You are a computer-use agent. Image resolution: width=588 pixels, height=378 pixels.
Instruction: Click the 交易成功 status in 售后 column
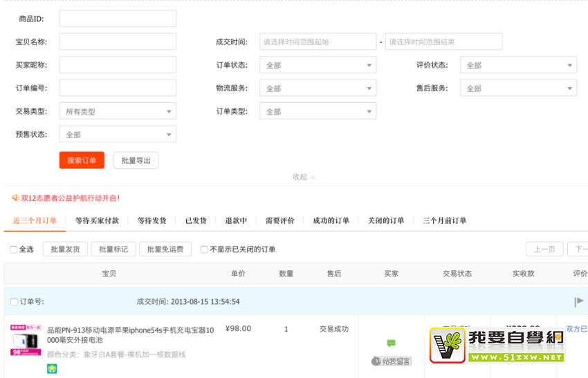coord(333,329)
